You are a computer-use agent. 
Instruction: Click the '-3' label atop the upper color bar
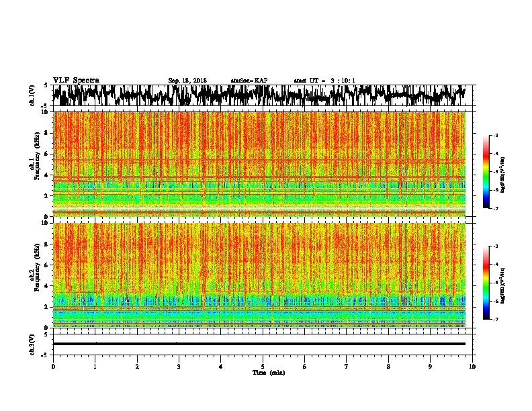pos(496,136)
